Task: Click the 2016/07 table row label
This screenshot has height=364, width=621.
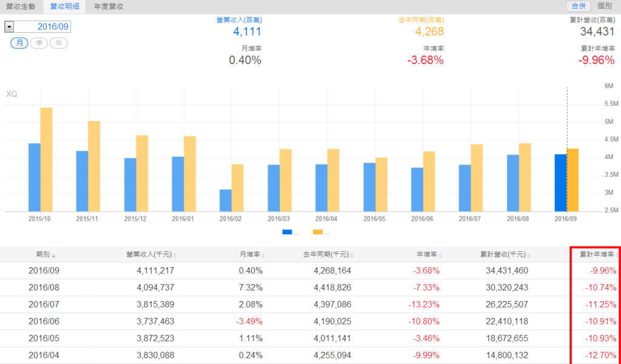Action: click(44, 305)
